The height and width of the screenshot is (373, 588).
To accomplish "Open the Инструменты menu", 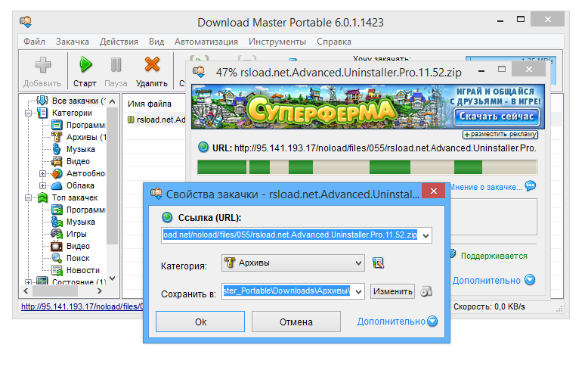I will coord(277,42).
